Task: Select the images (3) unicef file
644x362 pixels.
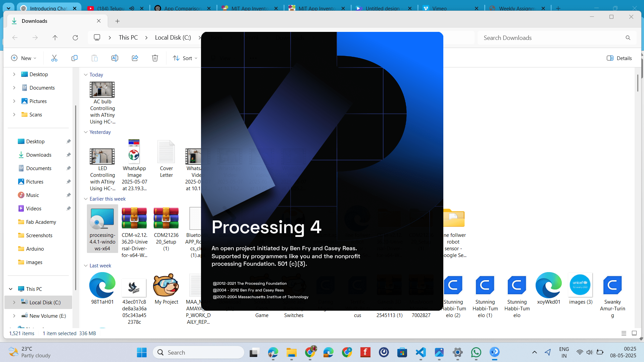Action: coord(581,289)
